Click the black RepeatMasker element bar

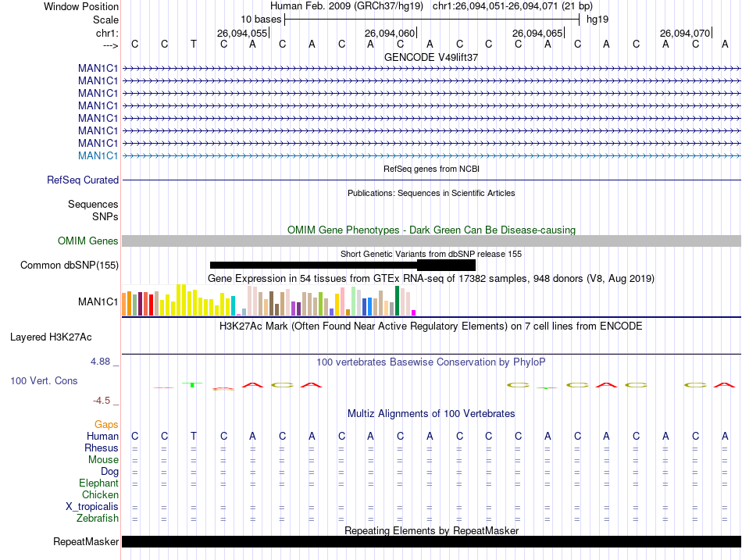point(431,541)
